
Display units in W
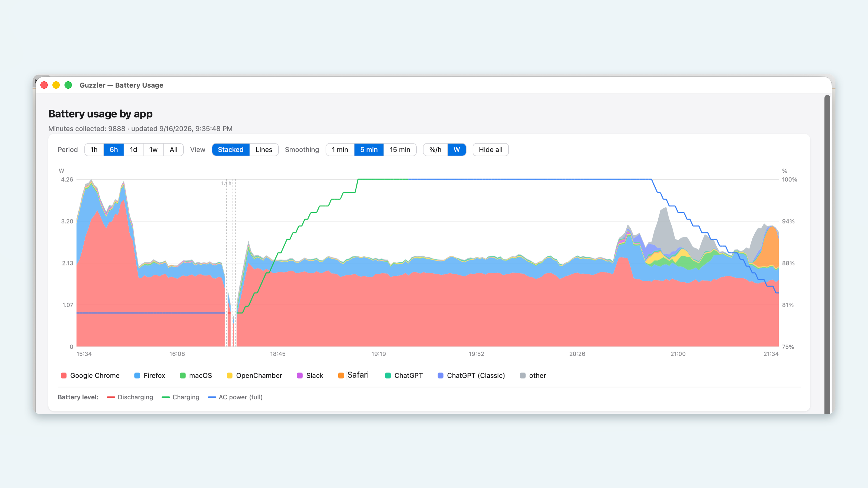(x=457, y=150)
